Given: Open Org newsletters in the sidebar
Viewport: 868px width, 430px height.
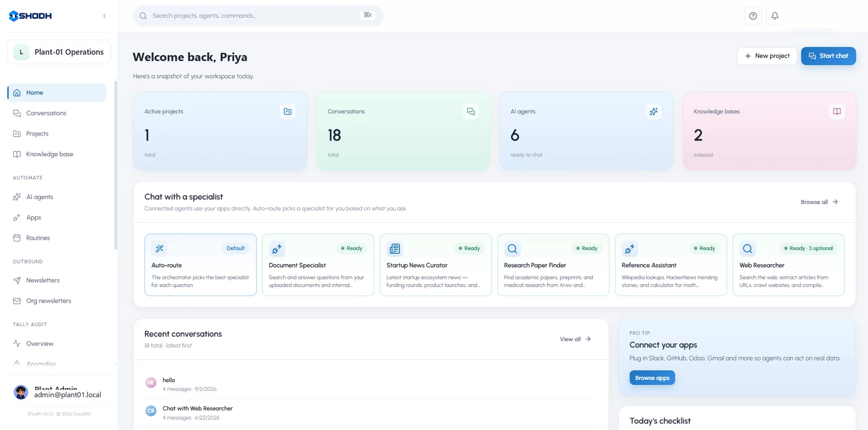Looking at the screenshot, I should click(57, 301).
